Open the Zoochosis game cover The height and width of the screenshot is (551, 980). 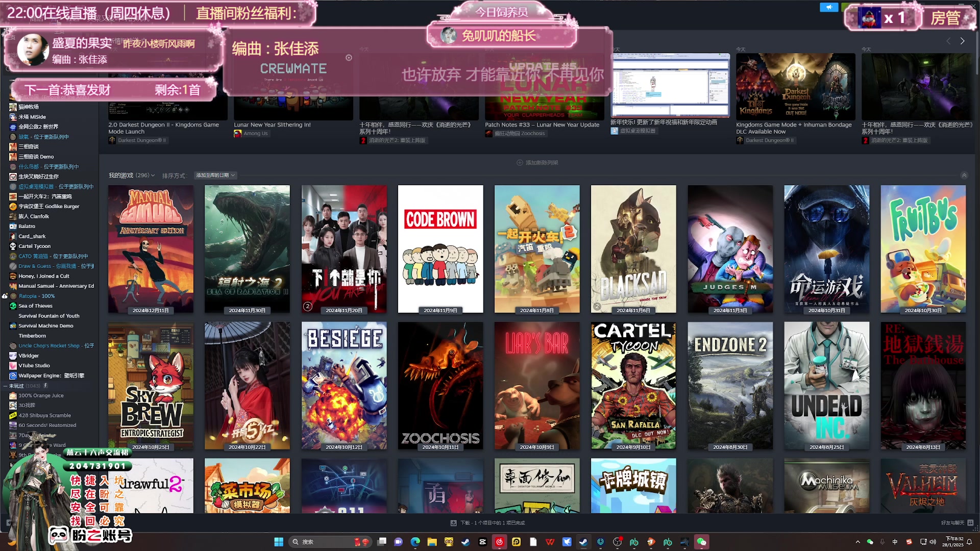[440, 386]
